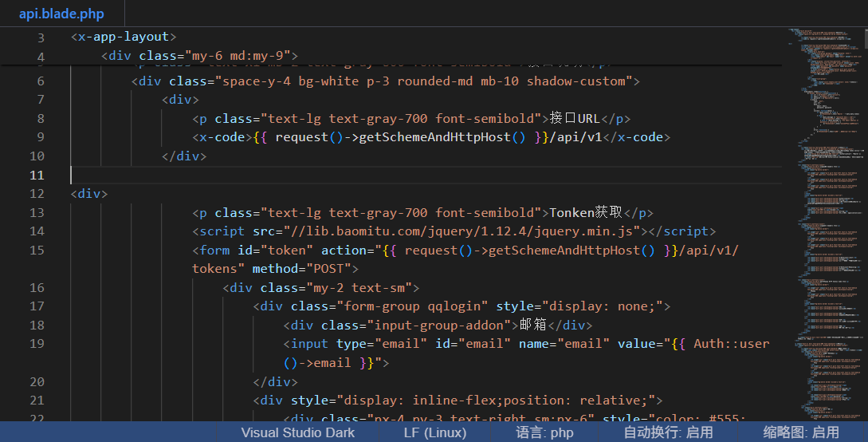Click the 邮箱 text on line 18
868x442 pixels.
click(533, 325)
